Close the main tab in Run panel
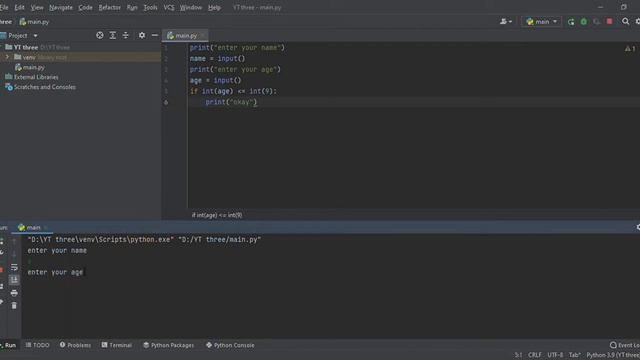Viewport: 640px width, 360px height. (46, 227)
